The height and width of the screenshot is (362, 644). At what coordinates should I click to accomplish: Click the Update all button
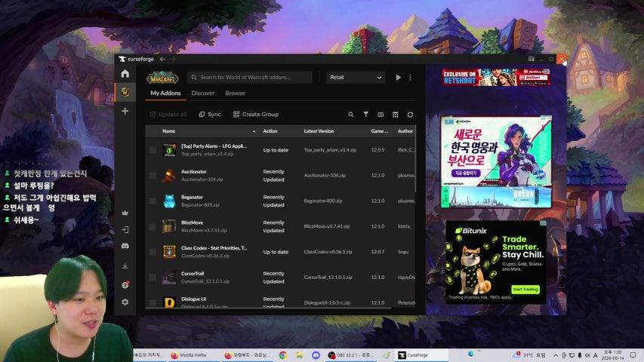pos(168,115)
